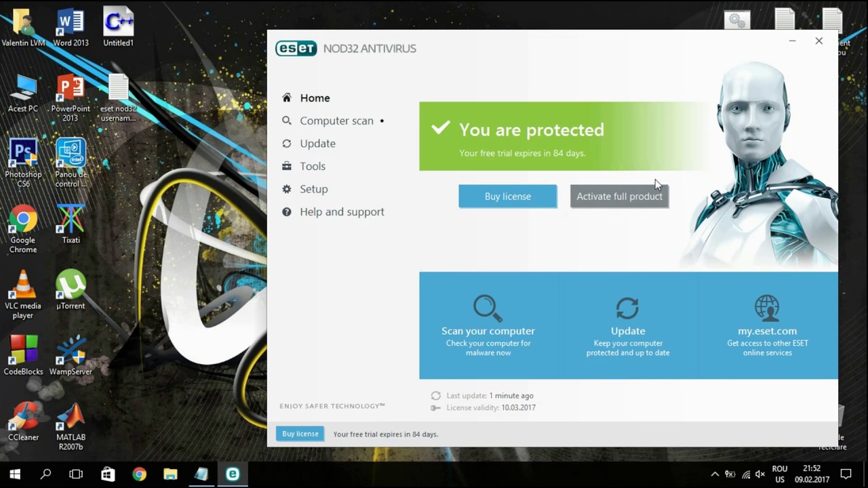Click the trial expiry message in bottom bar
868x488 pixels.
pyautogui.click(x=386, y=434)
